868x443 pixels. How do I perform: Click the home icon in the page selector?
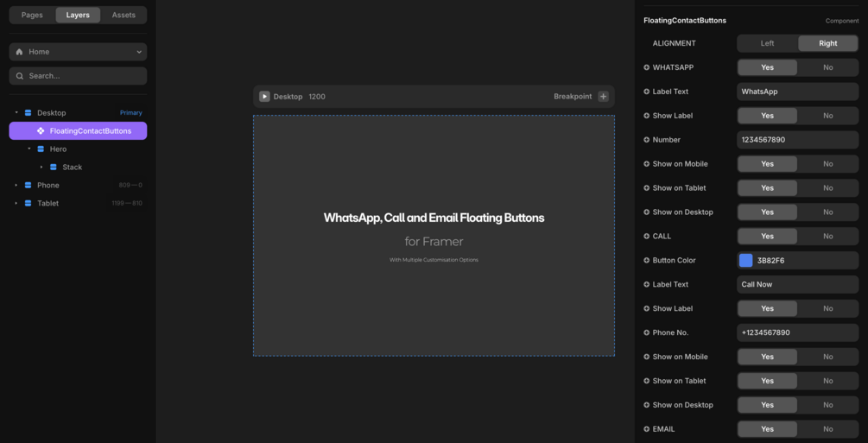(19, 52)
